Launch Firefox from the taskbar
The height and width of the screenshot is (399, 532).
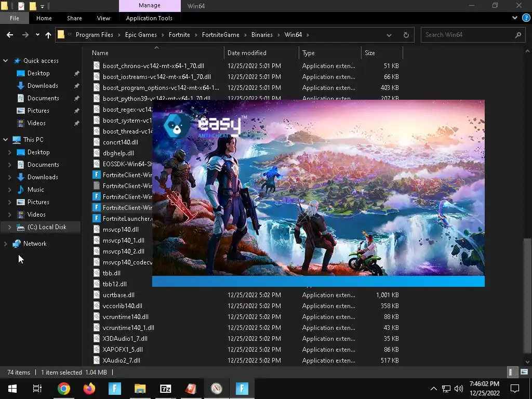[89, 389]
